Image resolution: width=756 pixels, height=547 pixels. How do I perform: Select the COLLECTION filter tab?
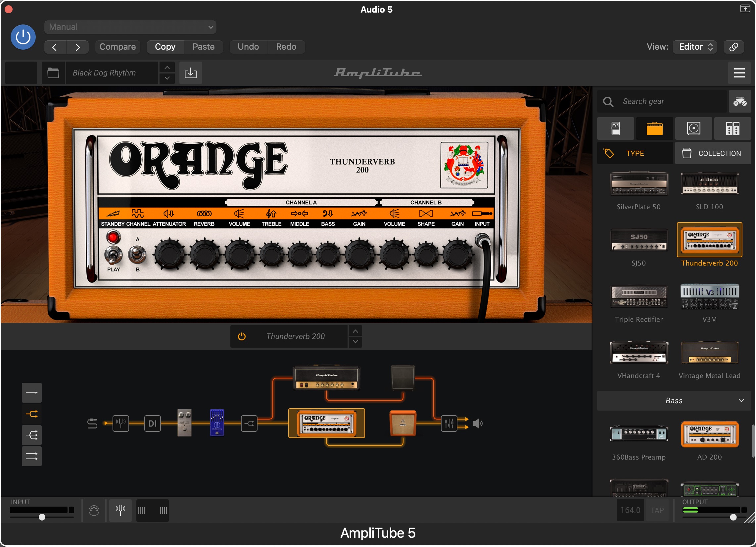click(713, 153)
